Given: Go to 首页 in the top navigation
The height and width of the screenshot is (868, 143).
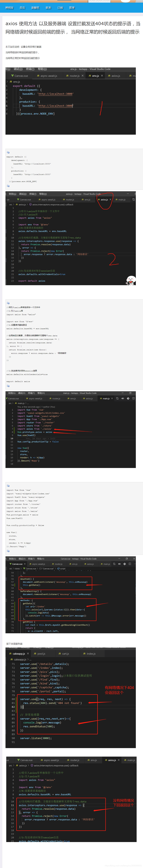Looking at the screenshot, I should [22, 8].
